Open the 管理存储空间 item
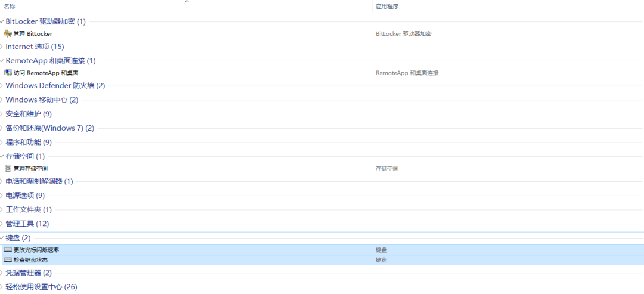The image size is (644, 294). point(30,168)
